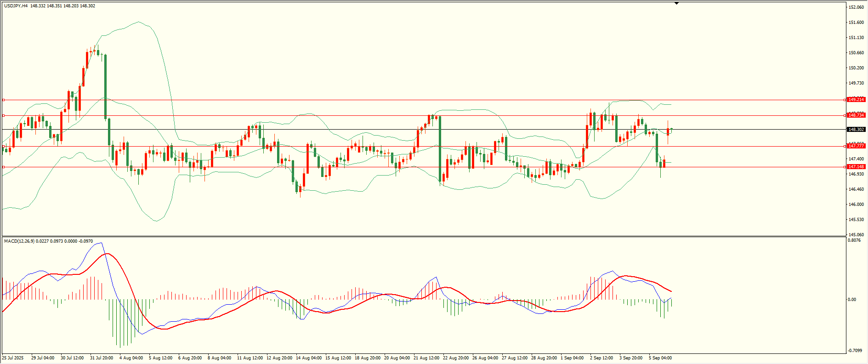Click the red 147.777 price tag
The width and height of the screenshot is (868, 364).
856,146
